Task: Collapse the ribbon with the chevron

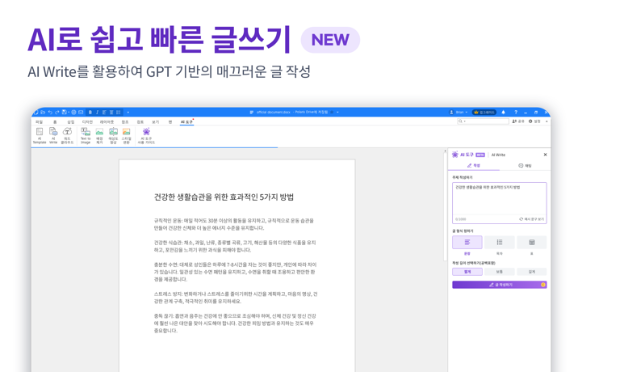Action: tap(547, 121)
